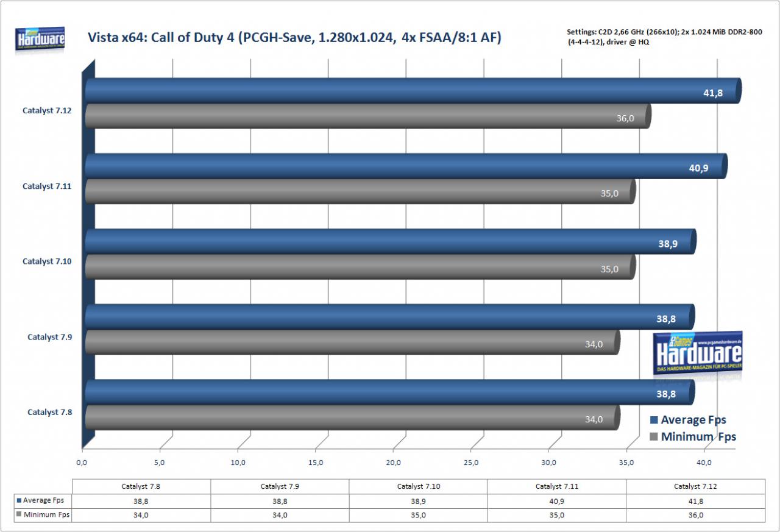780x532 pixels.
Task: Click the 41,8 cell in data table
Action: pos(695,500)
